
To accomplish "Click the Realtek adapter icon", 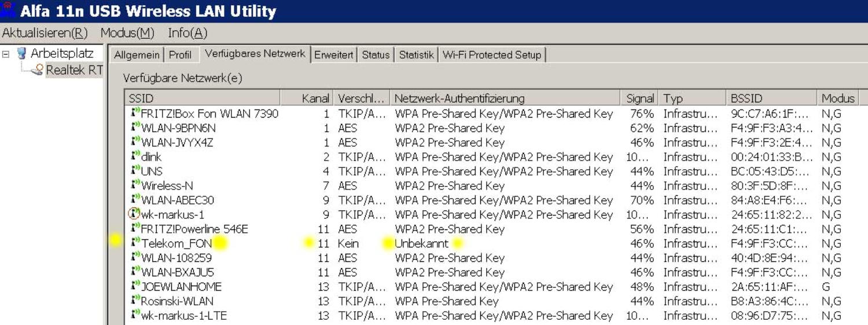I will pyautogui.click(x=38, y=70).
